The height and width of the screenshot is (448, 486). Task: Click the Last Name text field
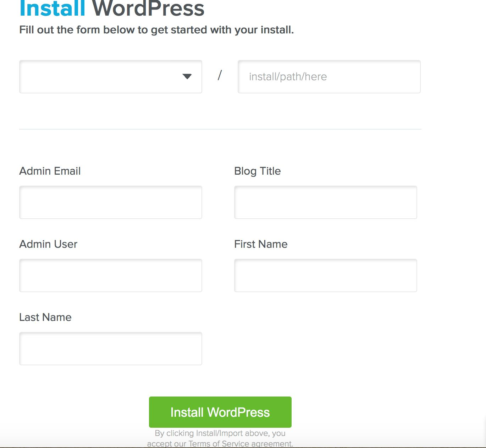110,349
